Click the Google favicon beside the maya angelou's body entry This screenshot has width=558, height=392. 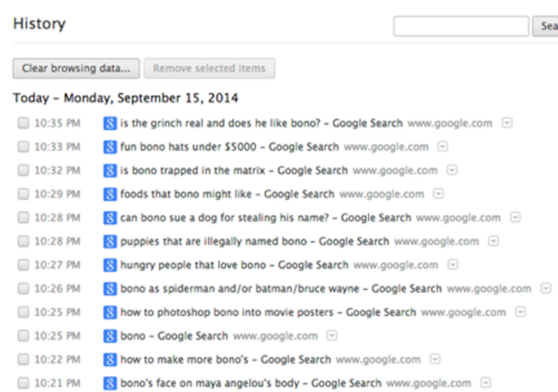coord(110,383)
